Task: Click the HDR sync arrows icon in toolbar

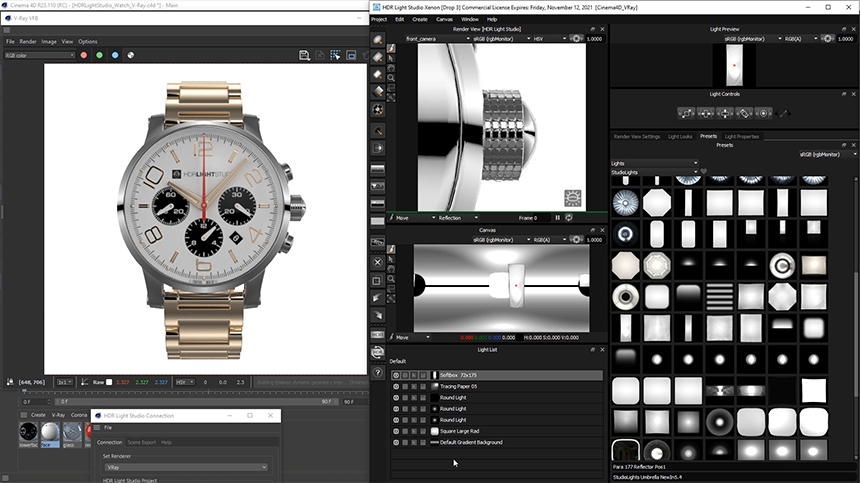Action: coord(377,352)
